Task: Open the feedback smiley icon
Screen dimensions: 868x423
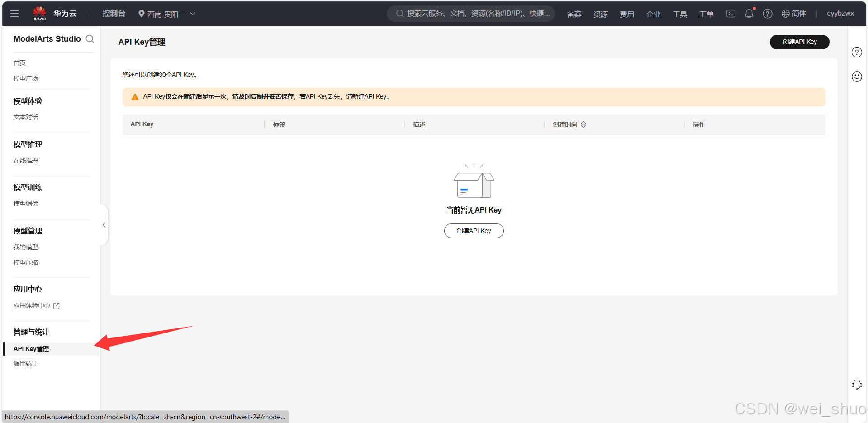Action: (x=857, y=76)
